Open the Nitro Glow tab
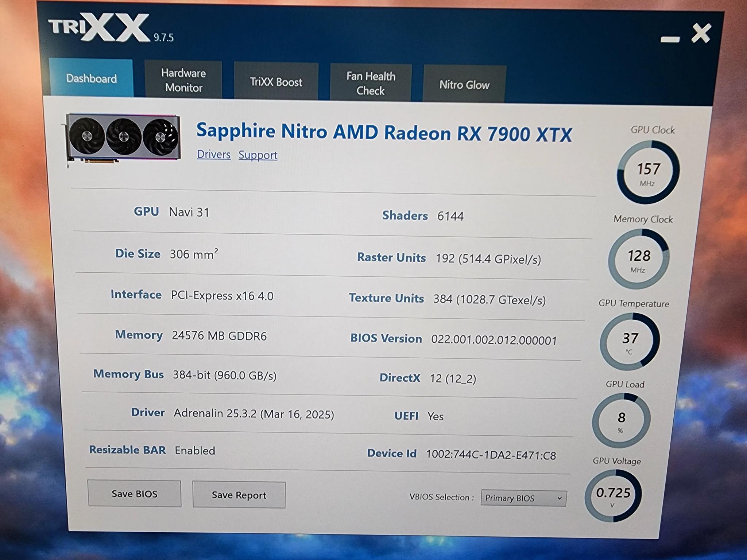747x560 pixels. click(x=464, y=85)
